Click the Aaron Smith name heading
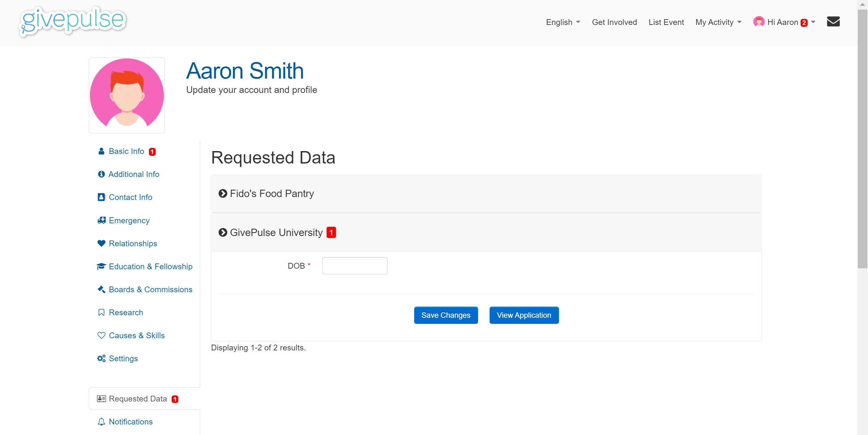Image resolution: width=868 pixels, height=435 pixels. click(245, 71)
